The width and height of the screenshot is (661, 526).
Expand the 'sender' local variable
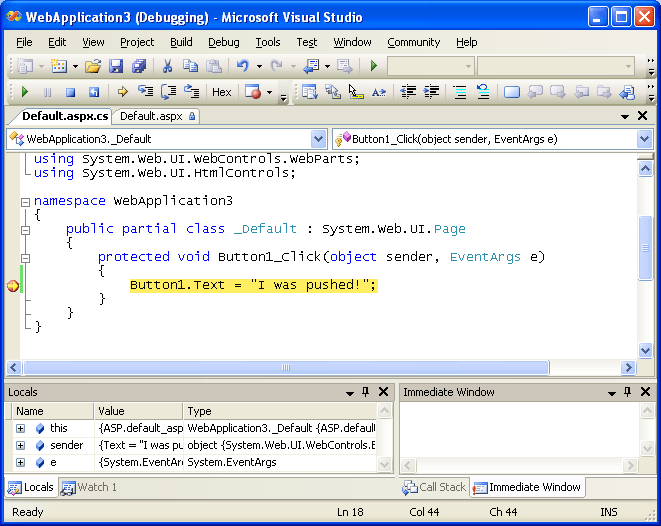[x=20, y=445]
